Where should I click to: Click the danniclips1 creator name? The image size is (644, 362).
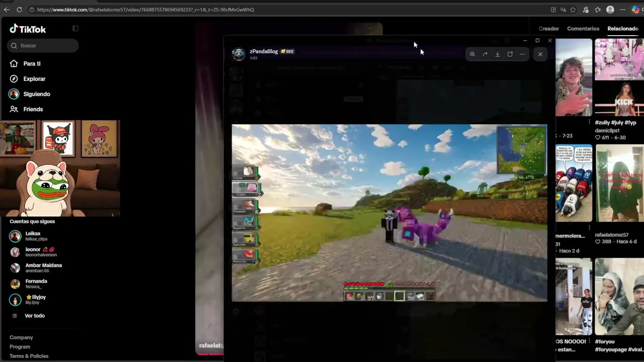[607, 131]
